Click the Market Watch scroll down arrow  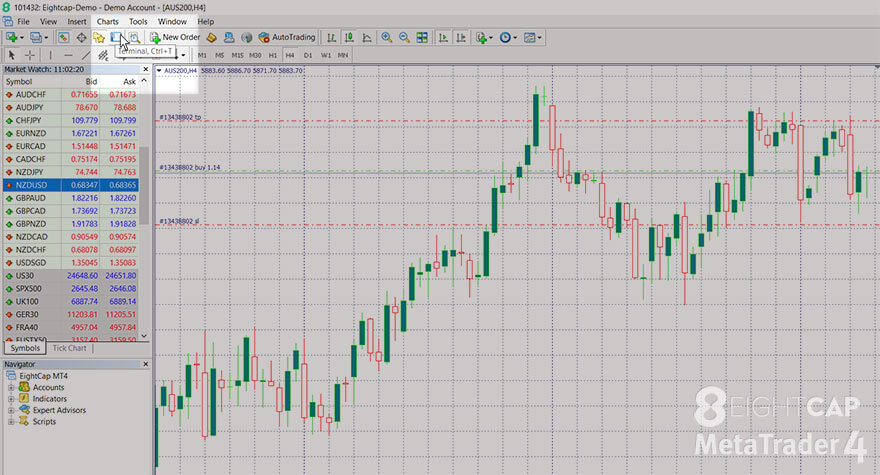(x=144, y=336)
